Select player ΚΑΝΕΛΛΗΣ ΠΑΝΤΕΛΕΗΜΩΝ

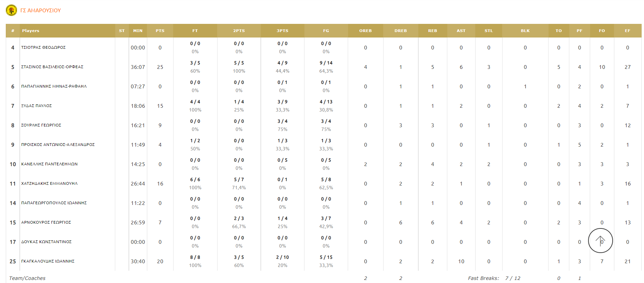49,164
